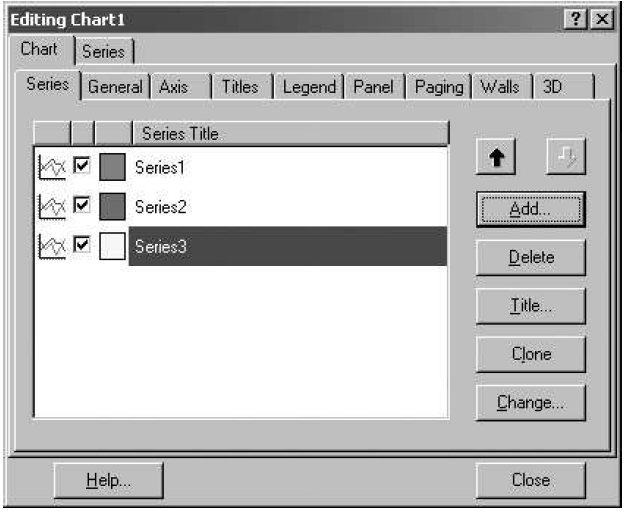Uncheck the Series1 visibility checkbox
Viewport: 624px width, 511px height.
(x=82, y=167)
